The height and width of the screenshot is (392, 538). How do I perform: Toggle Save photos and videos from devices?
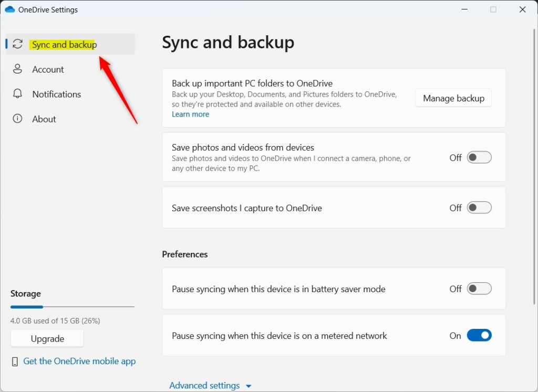pyautogui.click(x=479, y=158)
